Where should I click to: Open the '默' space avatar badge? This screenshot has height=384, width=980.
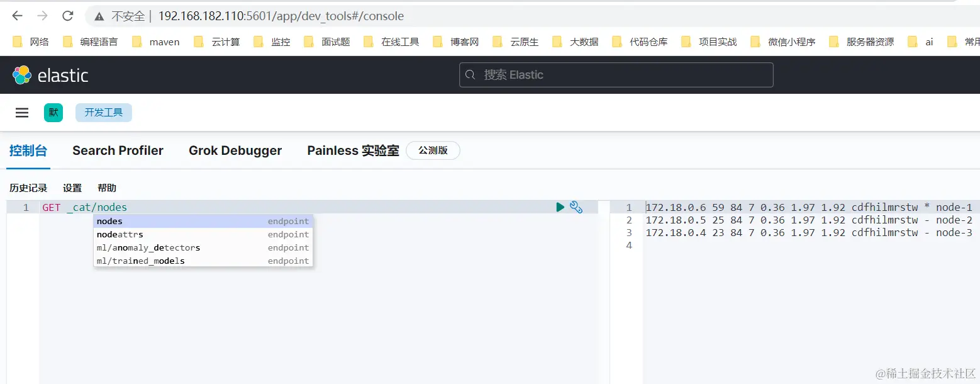53,112
